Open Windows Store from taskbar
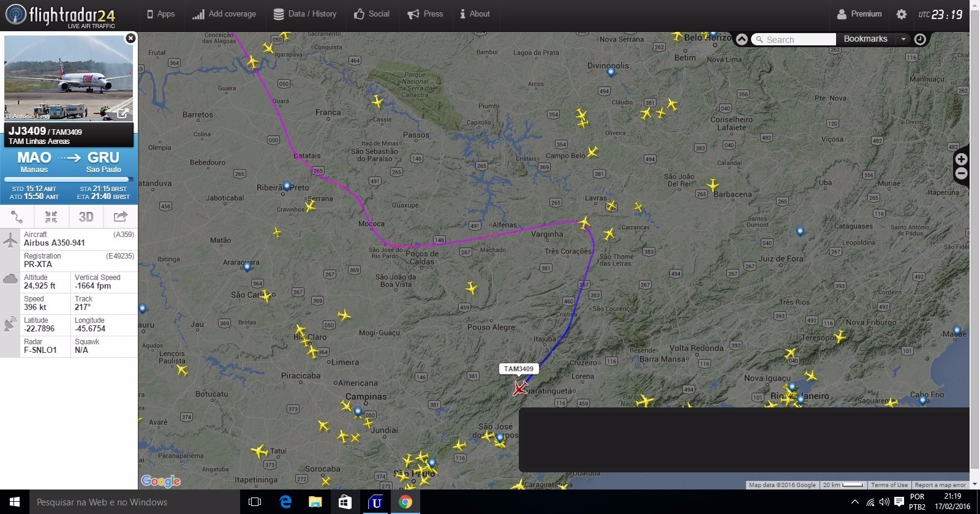The width and height of the screenshot is (980, 514). [345, 502]
